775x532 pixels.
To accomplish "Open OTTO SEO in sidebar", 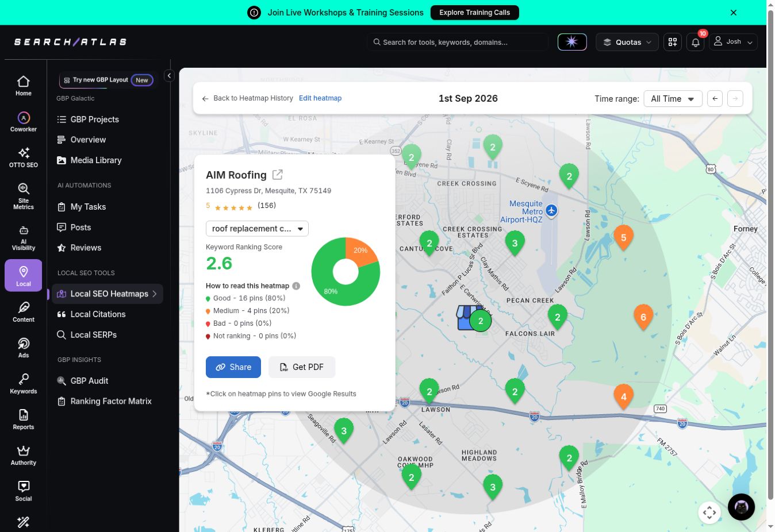I will [24, 157].
